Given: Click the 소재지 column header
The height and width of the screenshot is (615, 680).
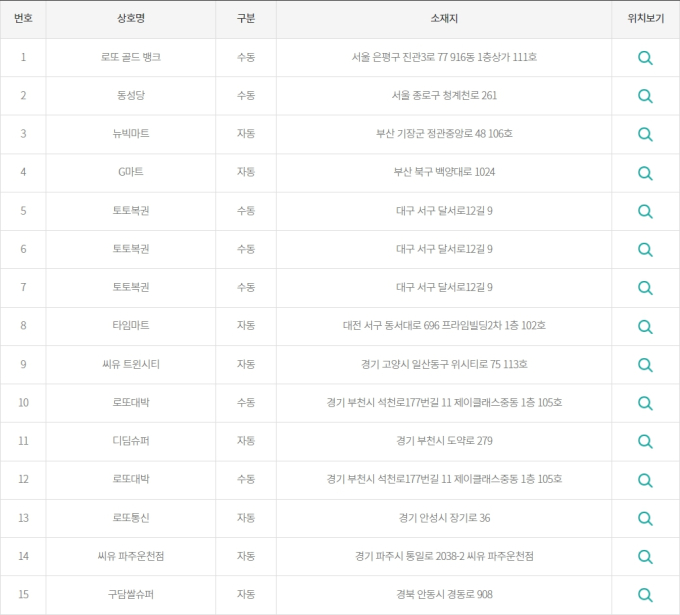Looking at the screenshot, I should [444, 18].
